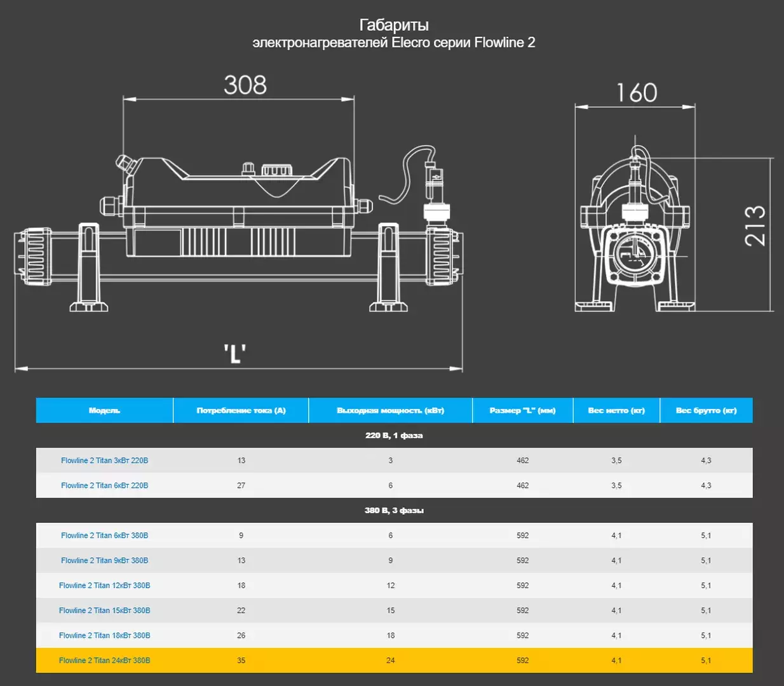Screen dimensions: 784x686
Task: Click the Габариты title text
Action: pos(394,25)
